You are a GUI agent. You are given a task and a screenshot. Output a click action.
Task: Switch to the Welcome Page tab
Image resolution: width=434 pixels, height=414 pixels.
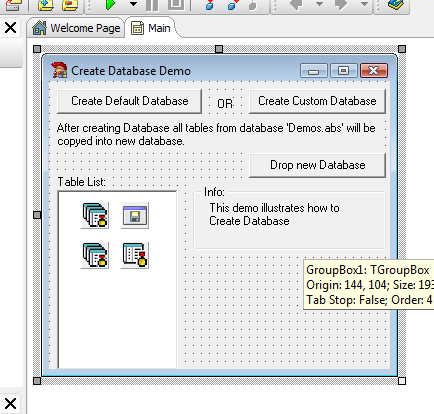76,28
